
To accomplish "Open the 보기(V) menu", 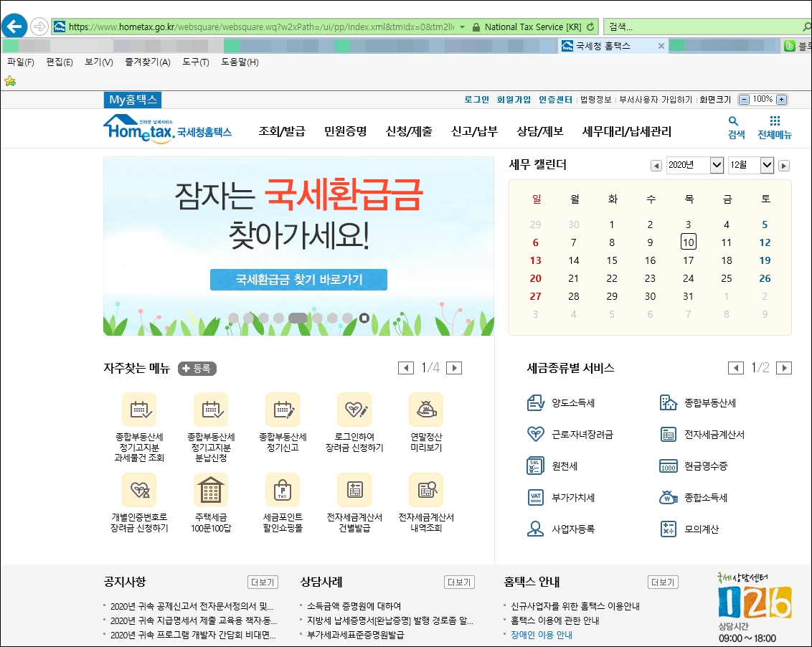I will (99, 62).
